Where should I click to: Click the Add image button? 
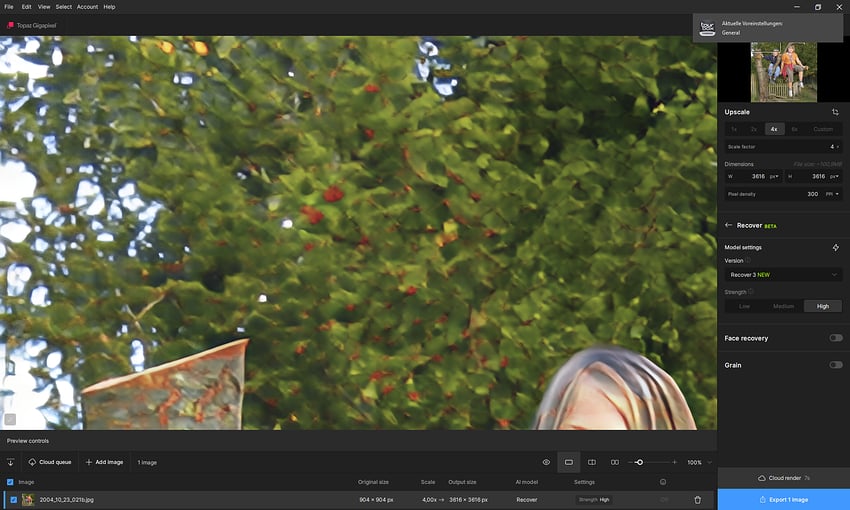tap(105, 462)
